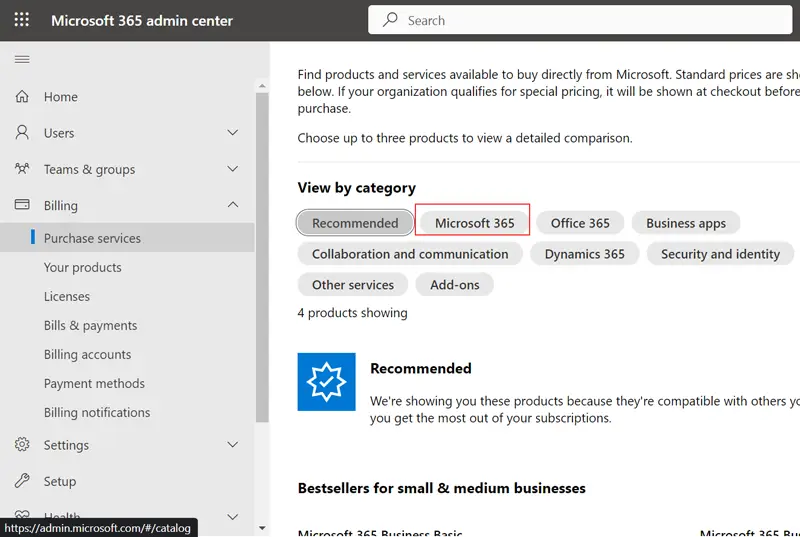Collapse navigation menu with hamburger icon
Viewport: 800px width, 537px height.
21,60
